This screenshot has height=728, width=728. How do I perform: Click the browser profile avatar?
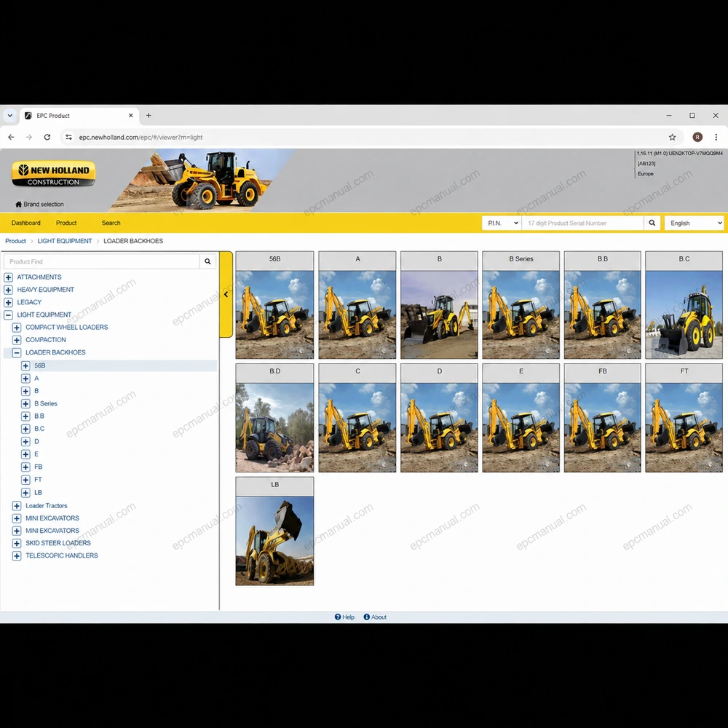pyautogui.click(x=697, y=137)
